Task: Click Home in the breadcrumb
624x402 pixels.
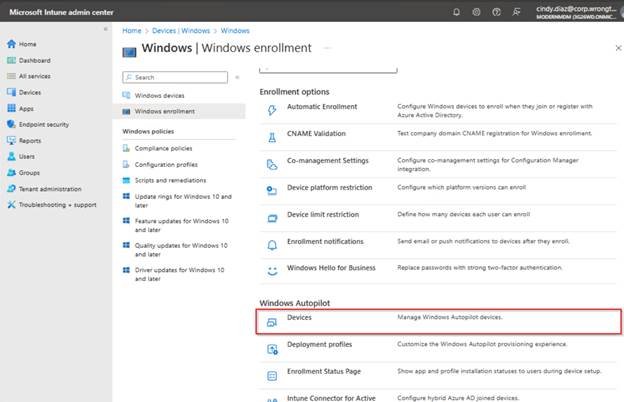Action: pyautogui.click(x=131, y=31)
